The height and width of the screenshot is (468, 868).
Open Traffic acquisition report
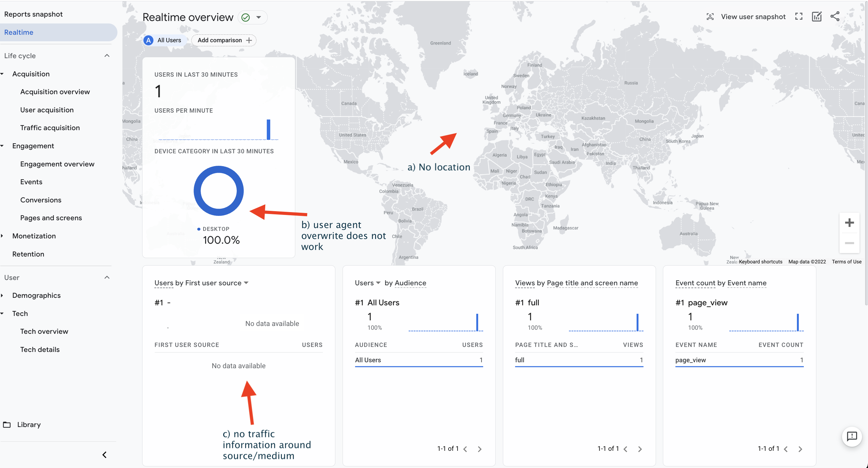[x=50, y=128]
